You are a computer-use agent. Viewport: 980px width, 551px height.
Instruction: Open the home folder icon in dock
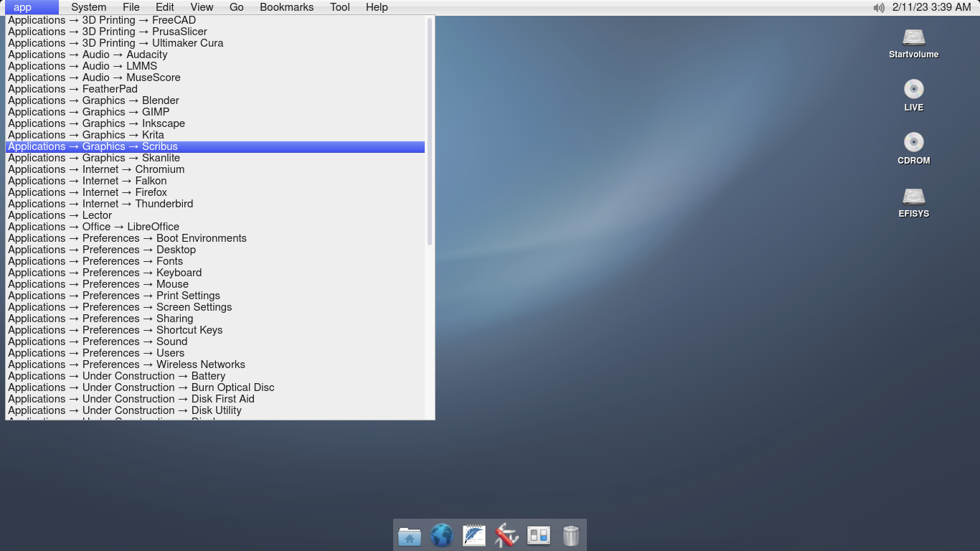pos(410,536)
